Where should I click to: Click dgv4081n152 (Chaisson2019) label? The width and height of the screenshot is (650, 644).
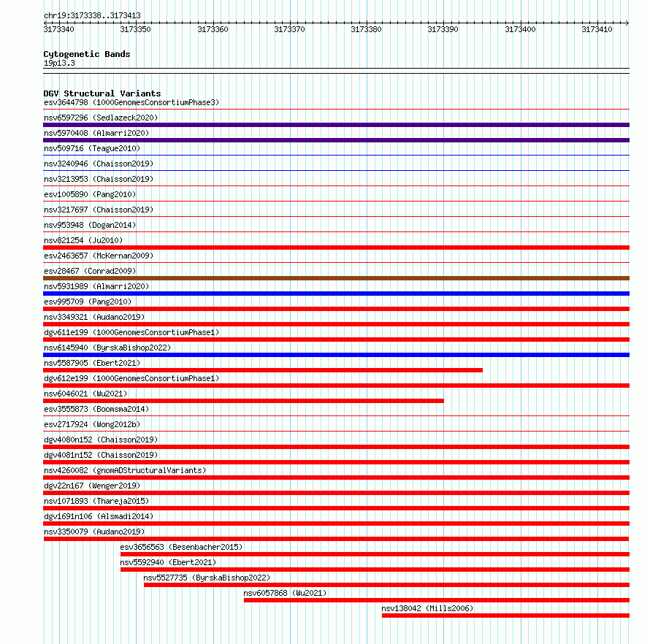(x=101, y=455)
